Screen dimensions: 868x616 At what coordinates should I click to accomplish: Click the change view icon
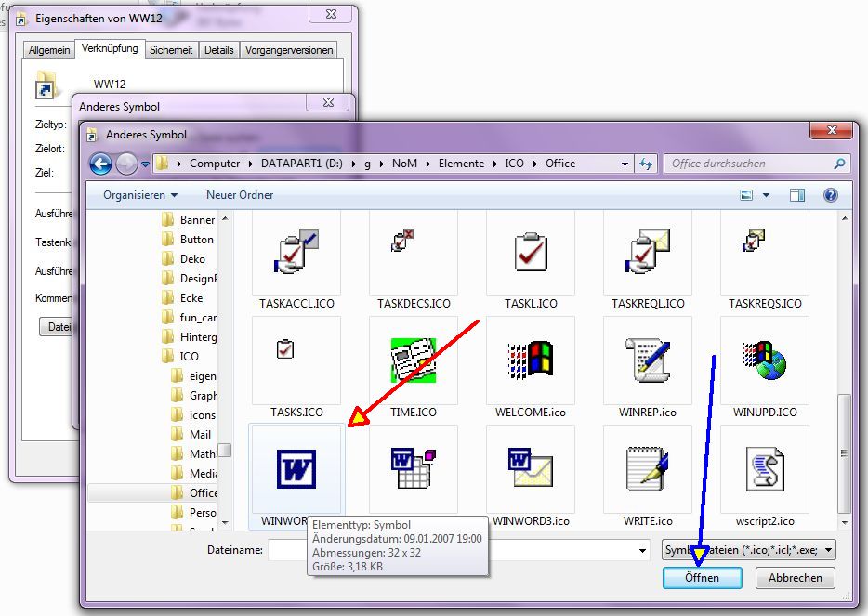[x=746, y=195]
